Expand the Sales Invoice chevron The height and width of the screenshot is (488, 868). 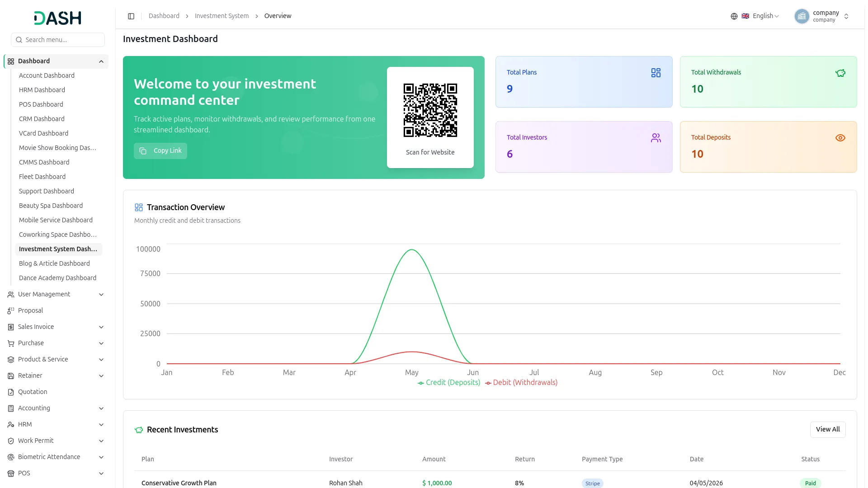coord(101,327)
